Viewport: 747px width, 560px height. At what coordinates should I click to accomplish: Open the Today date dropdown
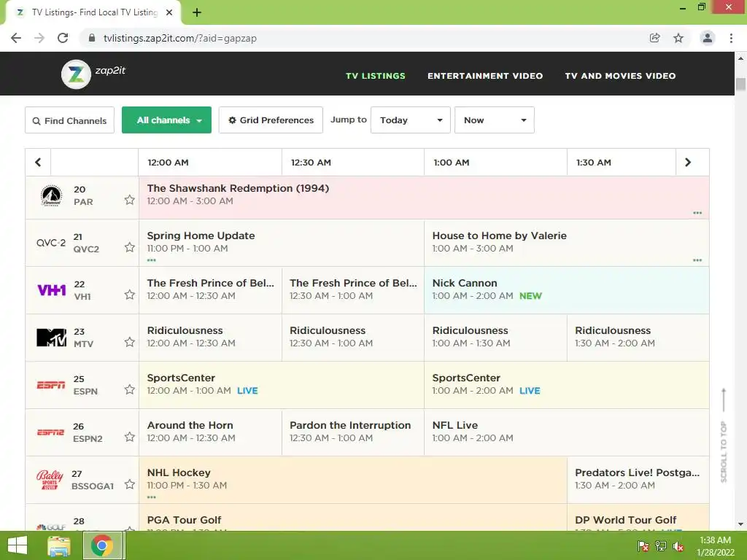click(x=411, y=120)
